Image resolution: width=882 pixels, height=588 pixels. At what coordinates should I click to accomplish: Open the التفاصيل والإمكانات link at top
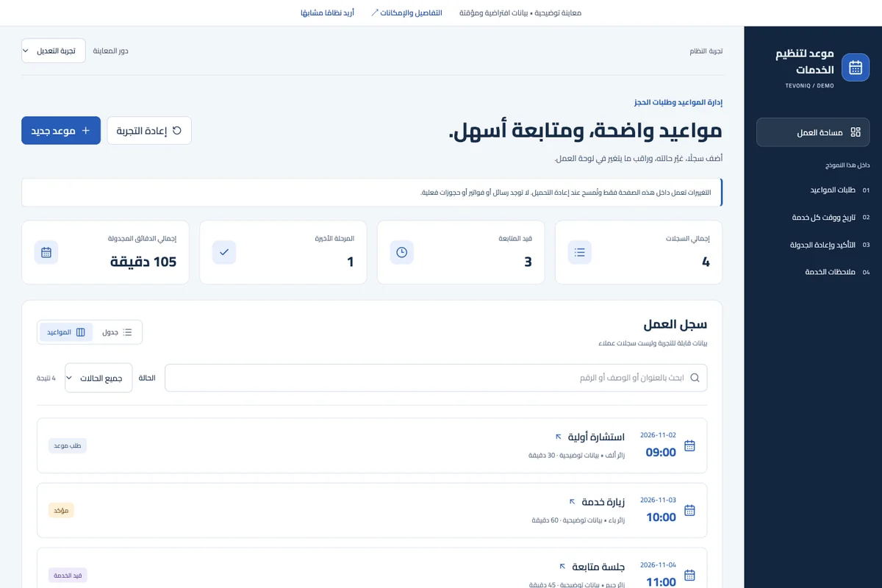pos(406,13)
